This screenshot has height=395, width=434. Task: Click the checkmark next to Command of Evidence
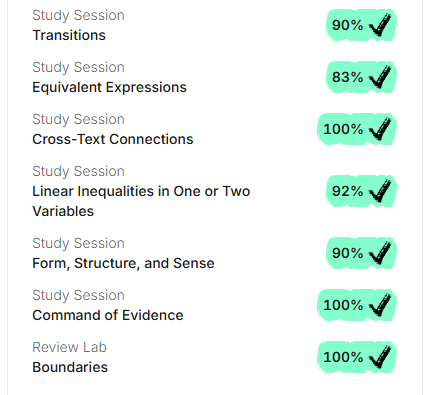tap(380, 305)
